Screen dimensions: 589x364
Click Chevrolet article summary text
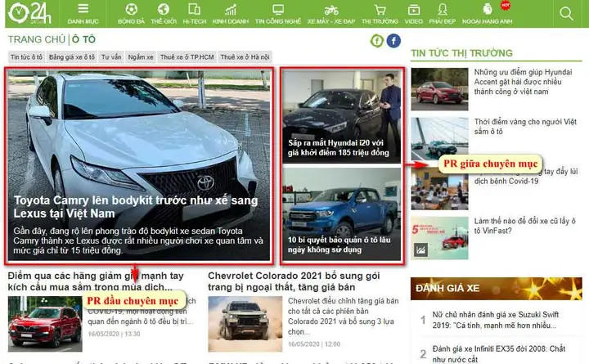(344, 317)
